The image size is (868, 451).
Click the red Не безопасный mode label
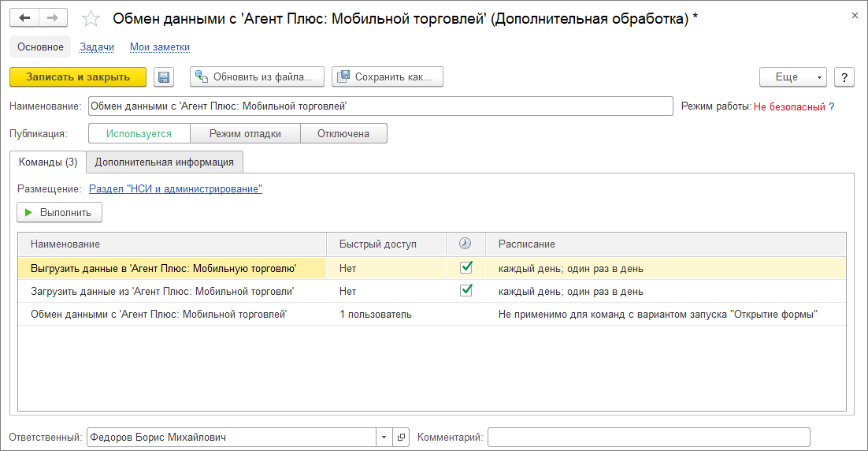789,107
